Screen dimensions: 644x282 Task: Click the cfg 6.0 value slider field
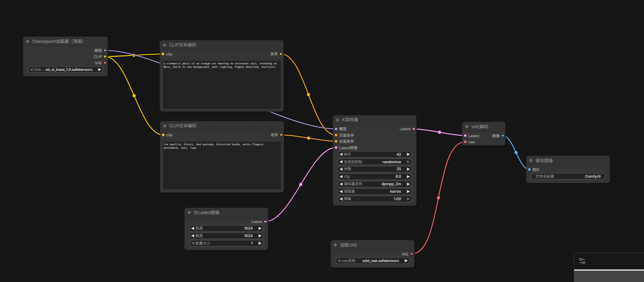375,176
